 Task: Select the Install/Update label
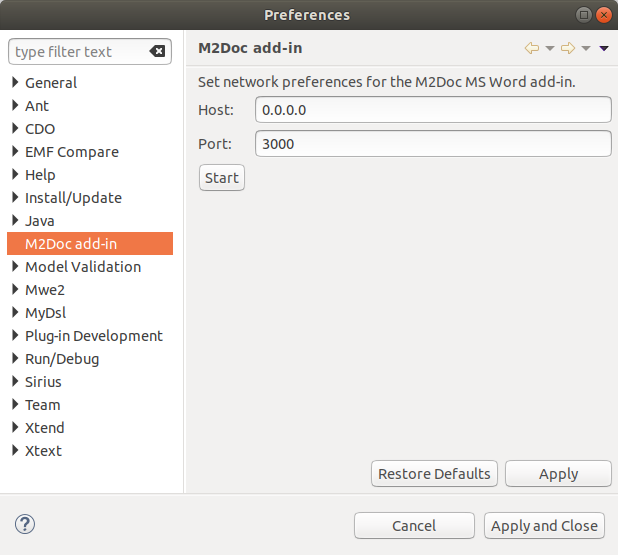73,198
